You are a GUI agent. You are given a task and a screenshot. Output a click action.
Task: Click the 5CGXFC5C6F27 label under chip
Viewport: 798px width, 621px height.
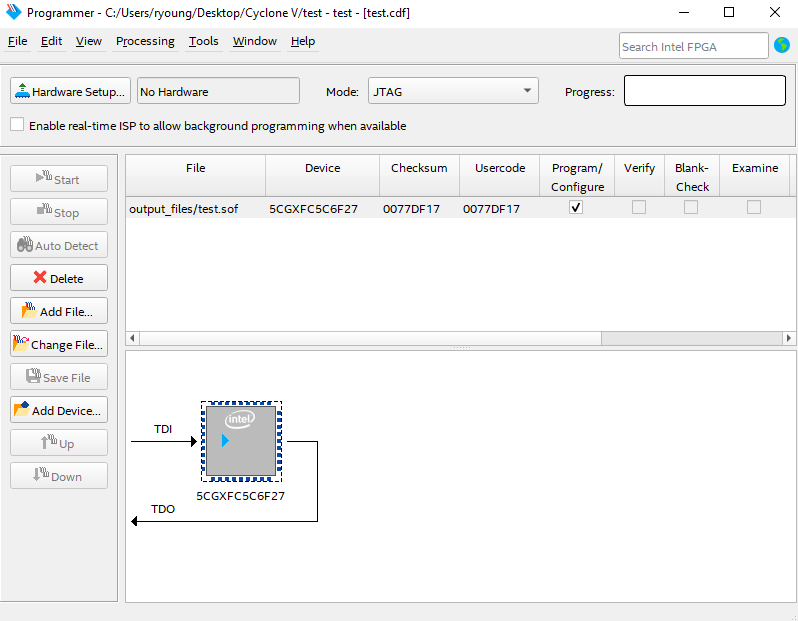tap(241, 496)
